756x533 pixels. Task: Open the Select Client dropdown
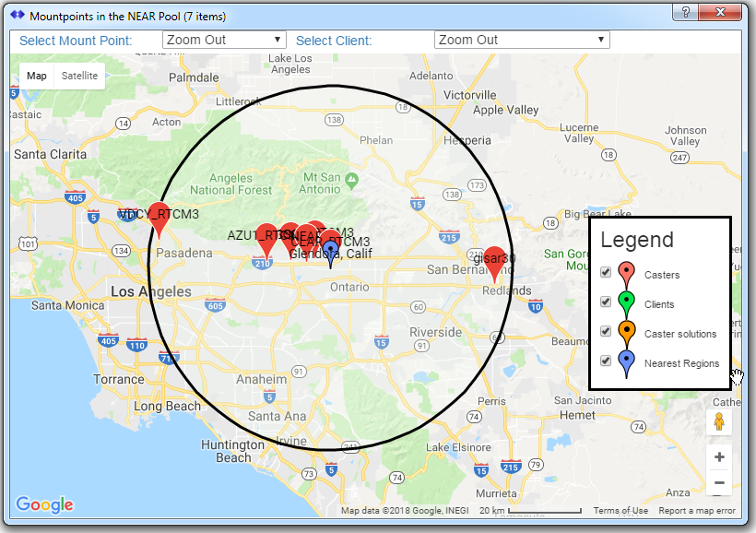point(522,40)
